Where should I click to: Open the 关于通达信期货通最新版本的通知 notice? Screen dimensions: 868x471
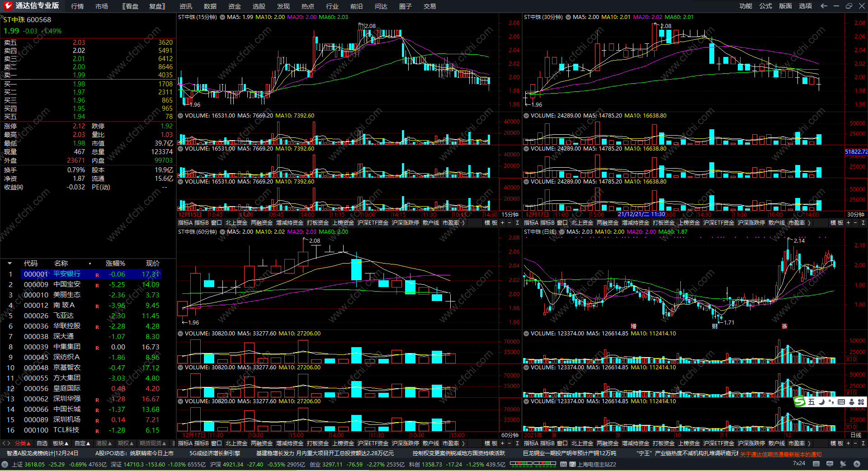[781, 455]
